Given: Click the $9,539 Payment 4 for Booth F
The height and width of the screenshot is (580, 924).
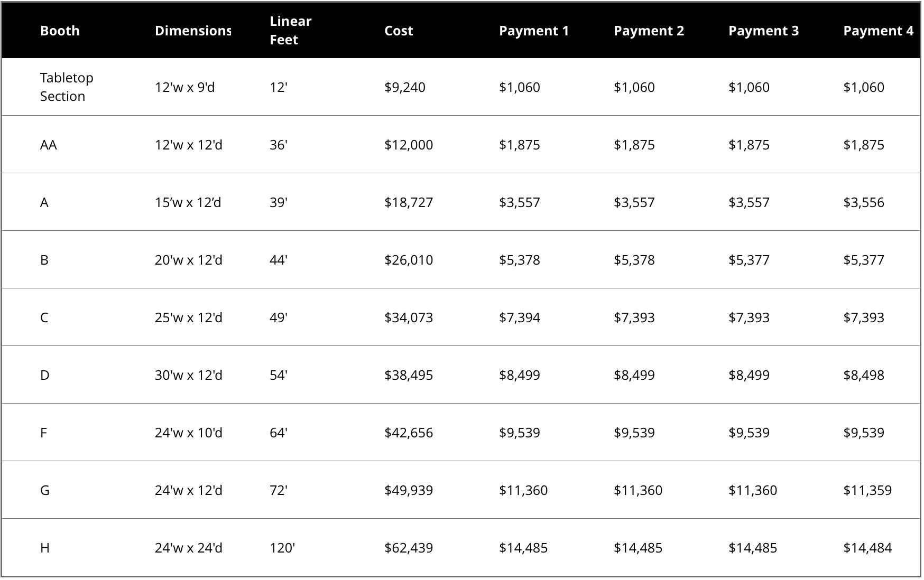Looking at the screenshot, I should (x=864, y=432).
